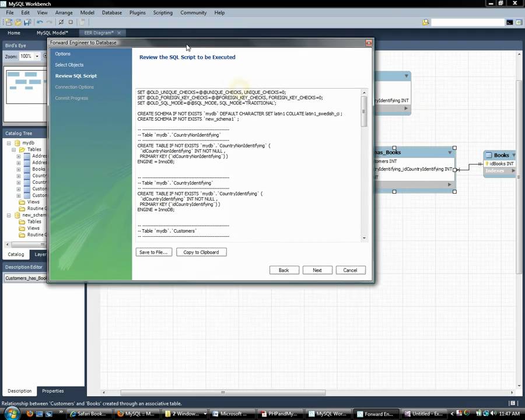Image resolution: width=525 pixels, height=420 pixels.
Task: Collapse the top diagram table arrow
Action: (406, 76)
